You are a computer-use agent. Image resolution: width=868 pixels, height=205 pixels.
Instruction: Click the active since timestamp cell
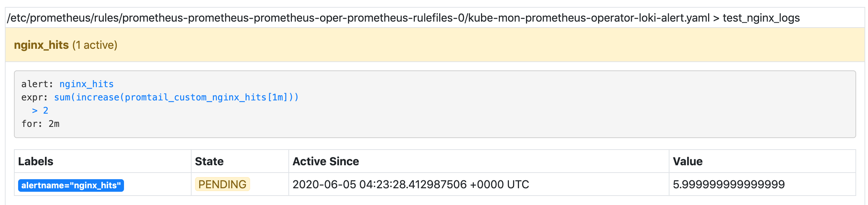411,184
